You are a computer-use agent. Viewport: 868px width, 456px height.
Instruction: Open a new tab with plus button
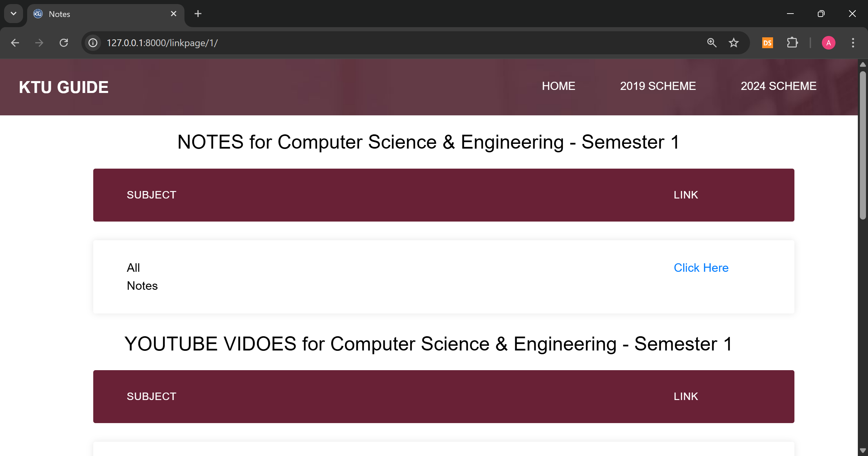tap(198, 14)
